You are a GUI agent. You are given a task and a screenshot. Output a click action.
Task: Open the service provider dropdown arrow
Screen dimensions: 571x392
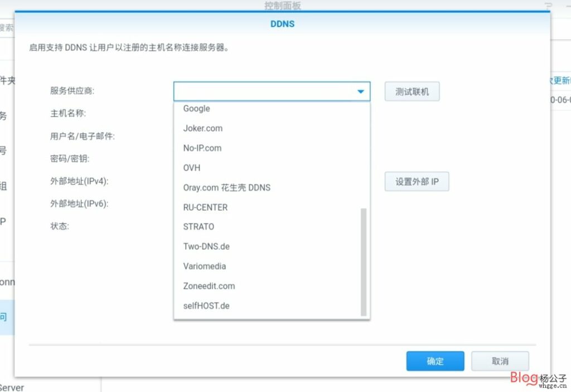click(x=361, y=91)
